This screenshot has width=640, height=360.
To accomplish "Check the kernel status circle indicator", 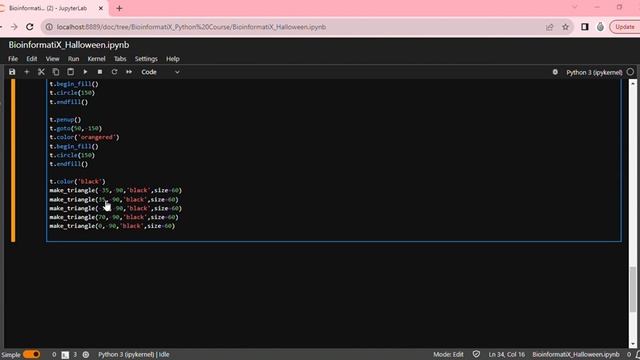I will [x=631, y=72].
